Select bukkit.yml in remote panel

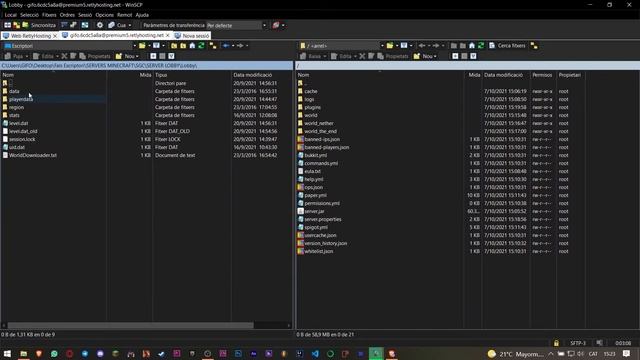(316, 155)
